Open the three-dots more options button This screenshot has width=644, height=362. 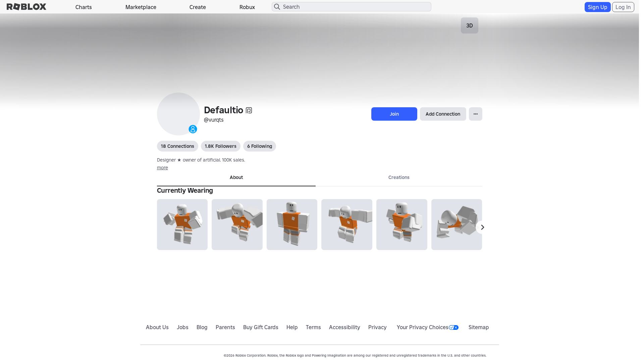pyautogui.click(x=476, y=114)
